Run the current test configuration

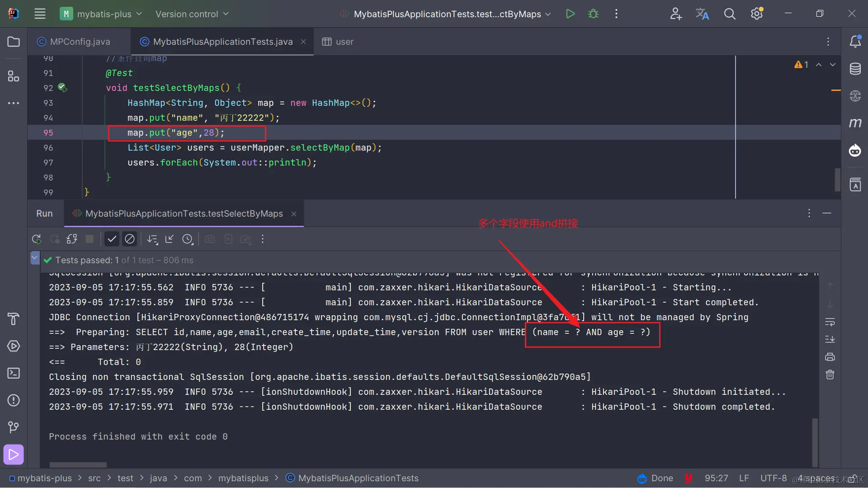pyautogui.click(x=570, y=14)
